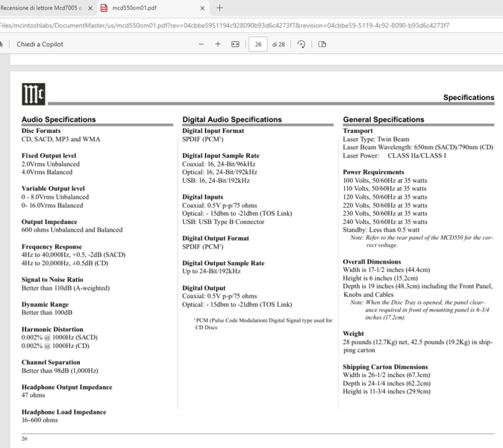This screenshot has height=448, width=503.
Task: Click the General Specifications heading
Action: (x=384, y=119)
